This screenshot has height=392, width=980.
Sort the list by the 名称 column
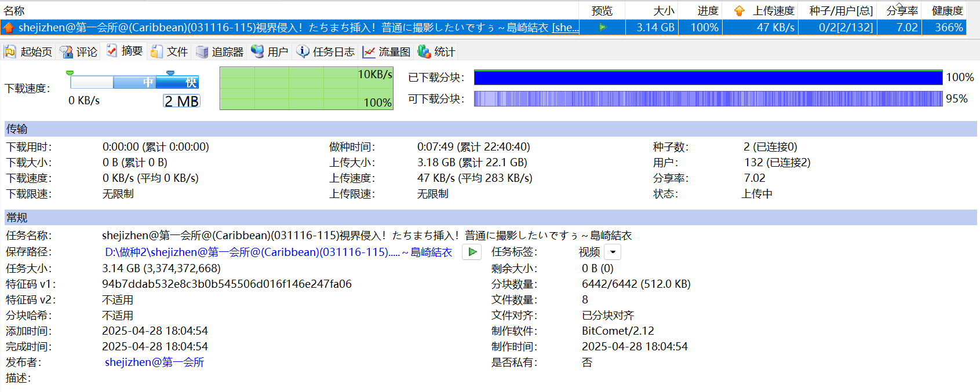(x=289, y=10)
